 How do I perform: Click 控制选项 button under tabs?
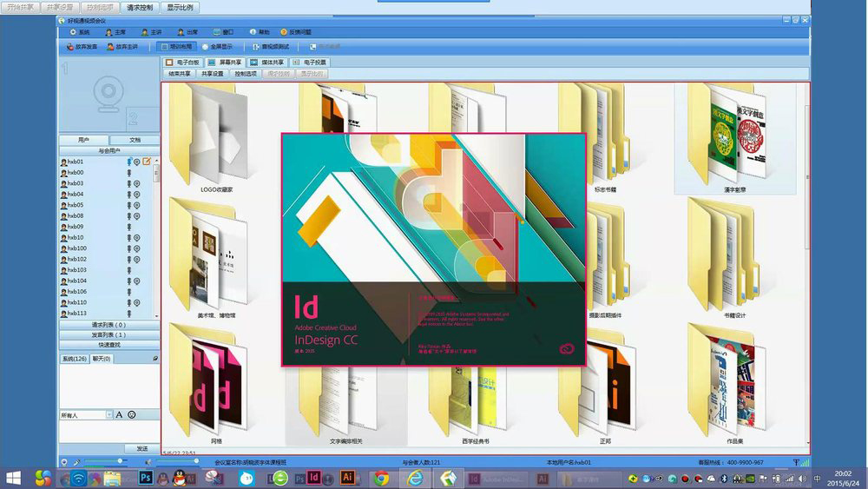click(246, 74)
